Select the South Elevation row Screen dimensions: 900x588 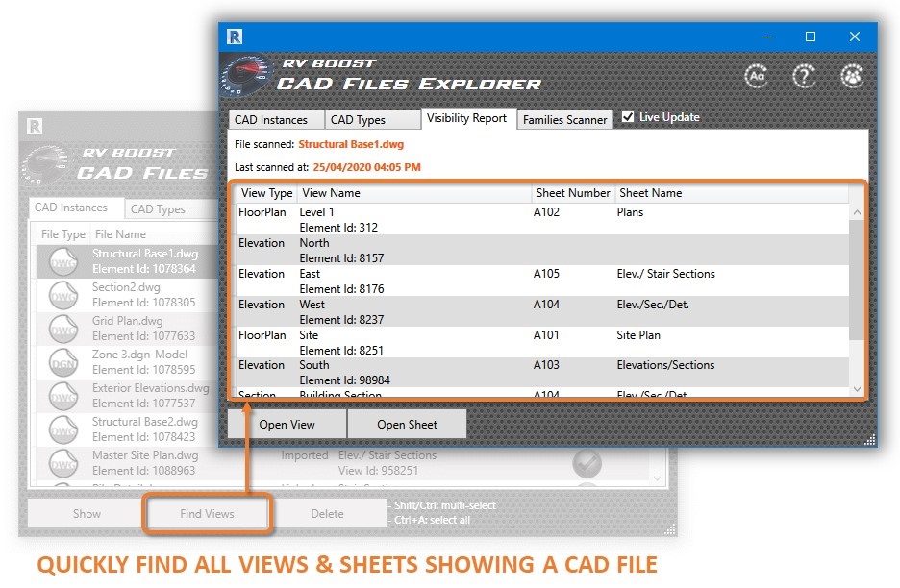pyautogui.click(x=542, y=373)
